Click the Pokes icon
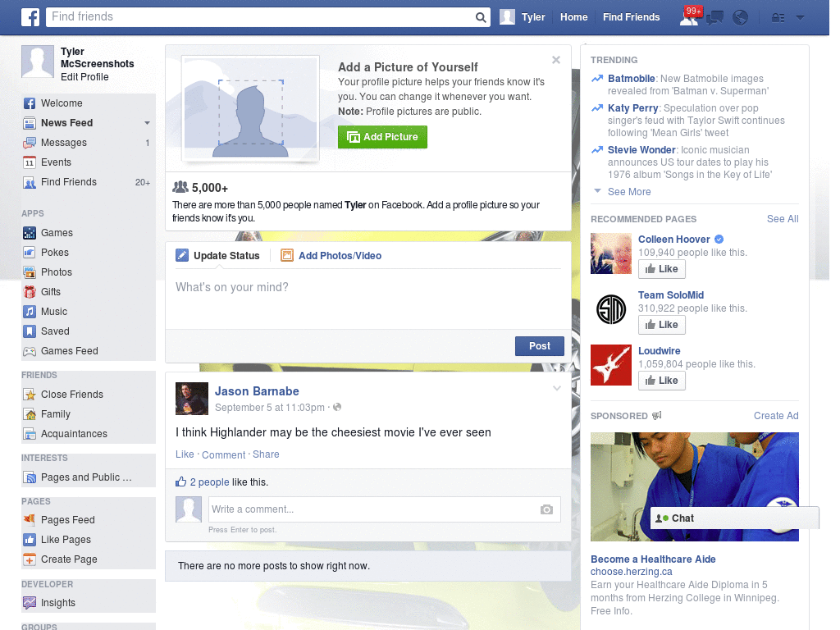 [30, 253]
